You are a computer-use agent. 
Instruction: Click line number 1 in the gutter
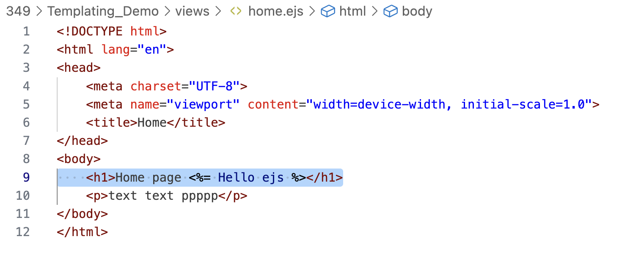(x=27, y=31)
